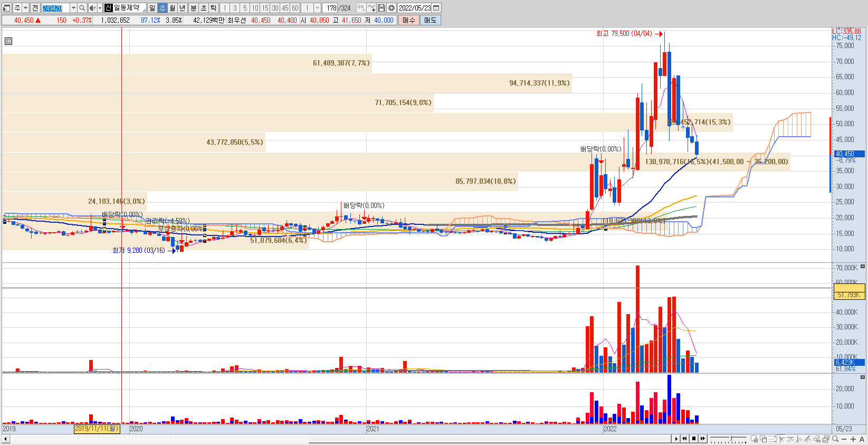Screen dimensions: 868x445
Task: Click the minus zoom-out icon
Action: coord(844,439)
